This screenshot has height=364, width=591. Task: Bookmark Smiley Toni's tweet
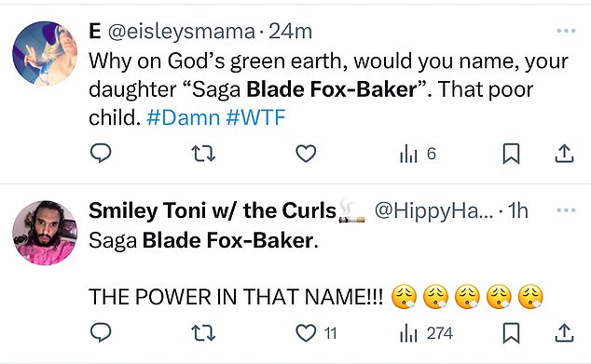tap(511, 332)
